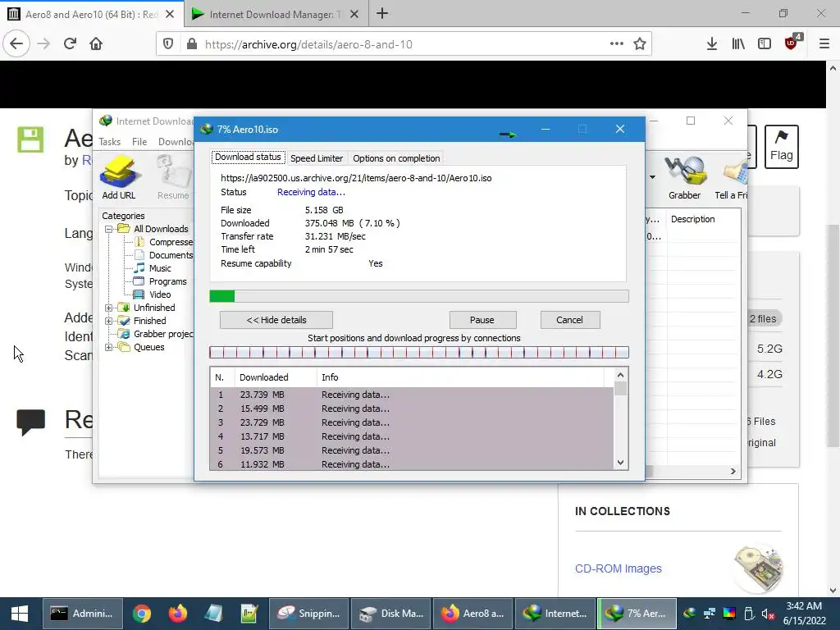
Task: Select connection row 4 with 13.717 MB
Action: click(x=412, y=436)
